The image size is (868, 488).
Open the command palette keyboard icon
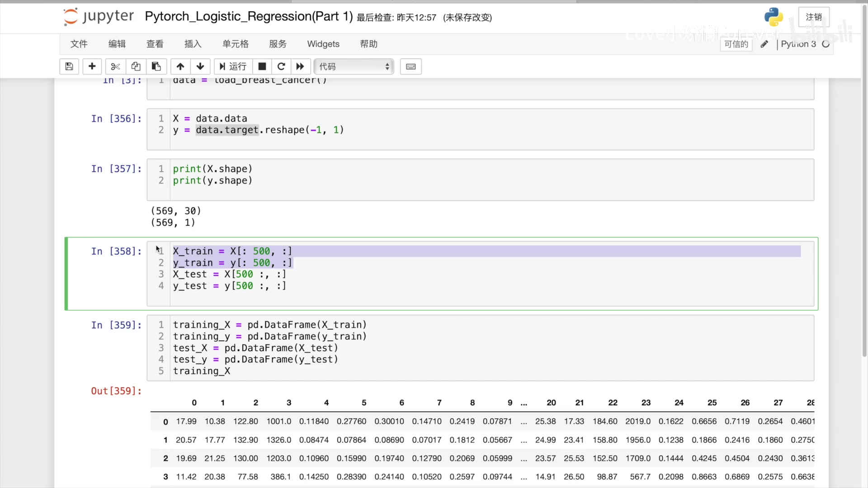[x=411, y=66]
